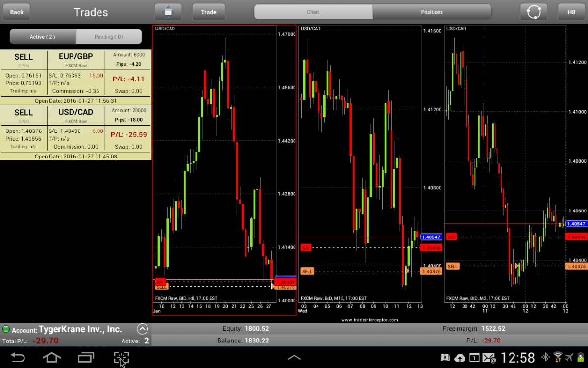The image size is (588, 368).
Task: Tap the cloud upload notification icon
Action: tap(460, 358)
